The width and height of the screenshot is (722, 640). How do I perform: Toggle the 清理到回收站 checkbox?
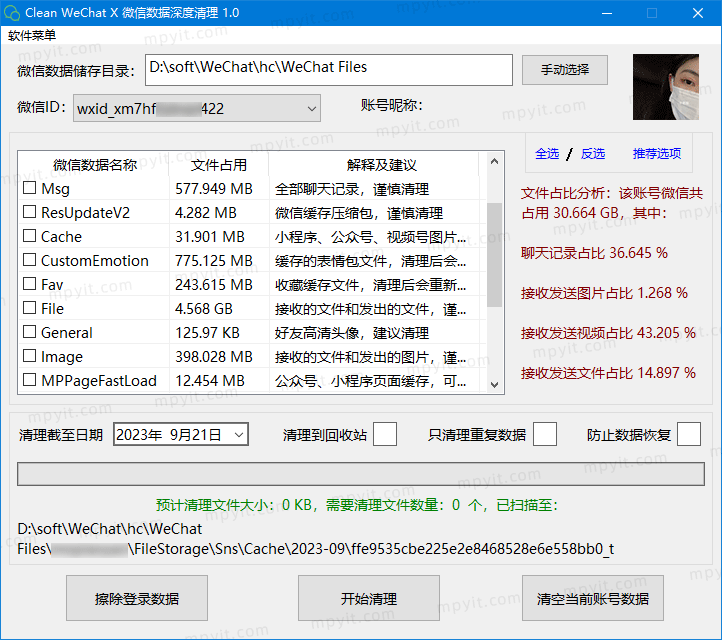385,434
